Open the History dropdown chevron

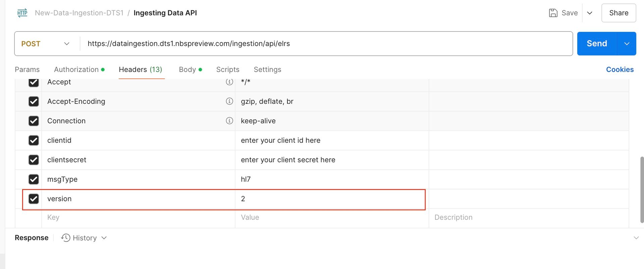click(x=104, y=238)
